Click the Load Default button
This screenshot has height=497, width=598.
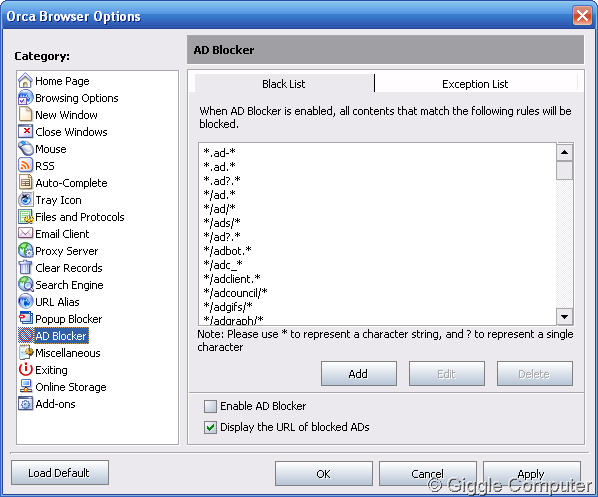point(60,473)
